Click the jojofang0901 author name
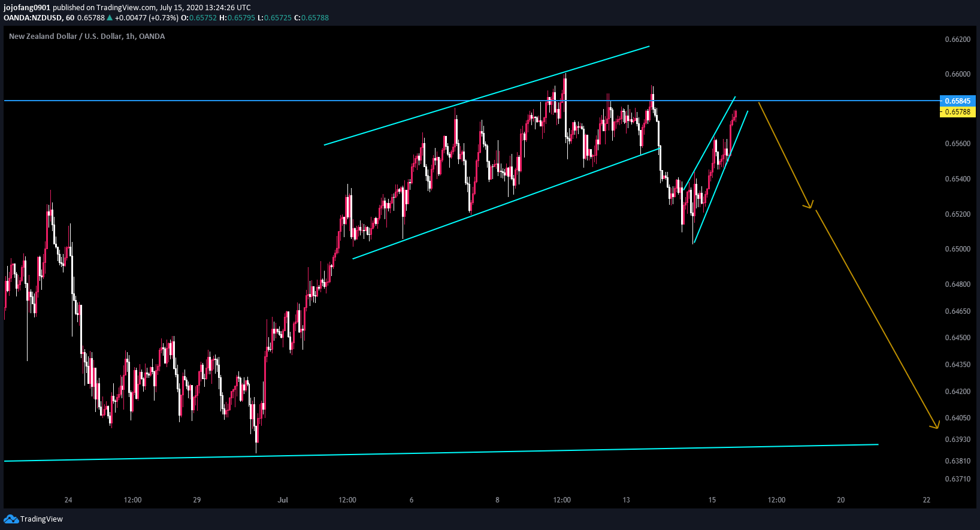980x530 pixels. pos(27,8)
